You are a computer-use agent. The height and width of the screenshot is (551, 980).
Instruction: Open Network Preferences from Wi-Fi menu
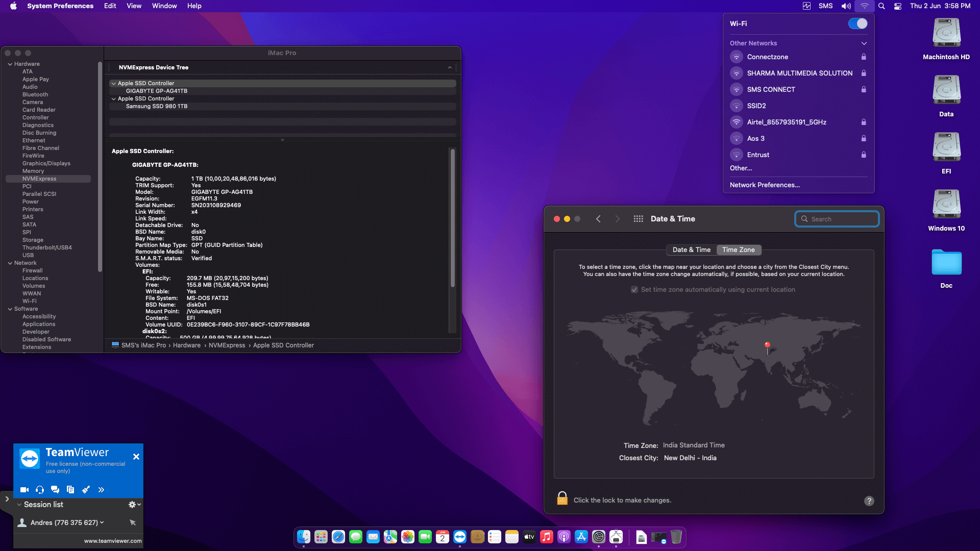[764, 185]
